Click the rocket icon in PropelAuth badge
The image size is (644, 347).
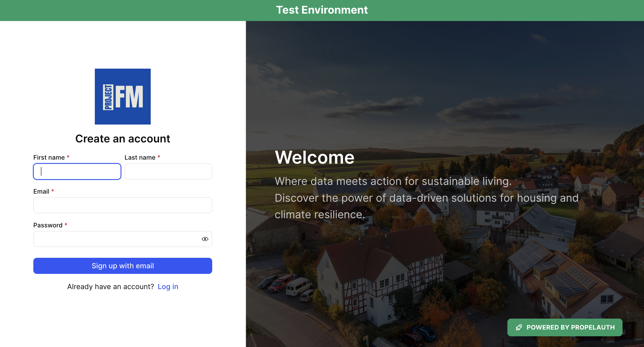coord(519,327)
